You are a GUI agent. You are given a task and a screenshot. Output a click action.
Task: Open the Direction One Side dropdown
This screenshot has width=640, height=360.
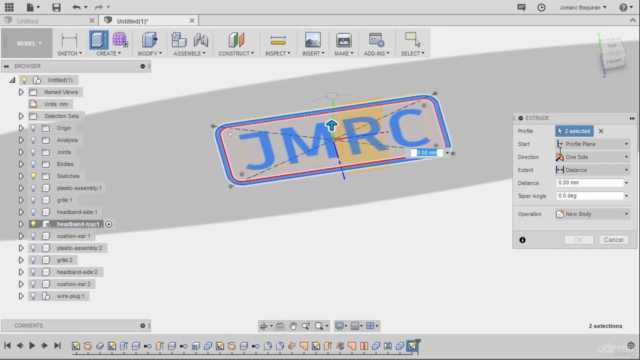[592, 157]
